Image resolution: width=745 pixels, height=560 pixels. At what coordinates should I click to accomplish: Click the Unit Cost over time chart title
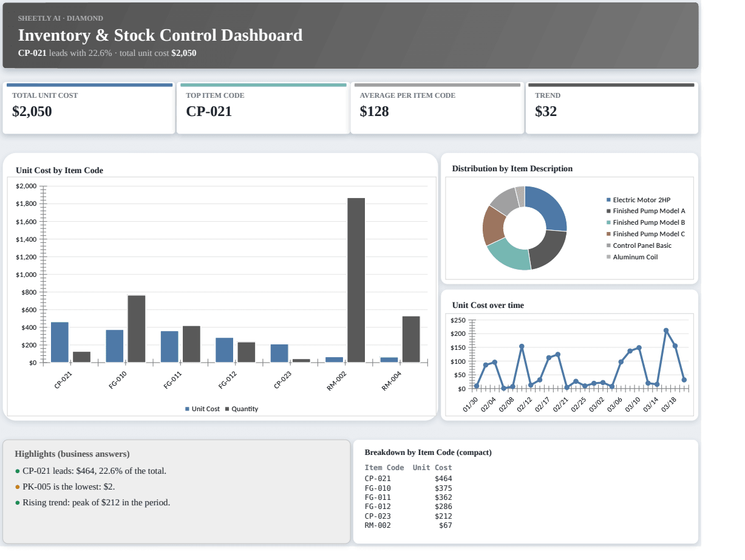[x=488, y=306]
